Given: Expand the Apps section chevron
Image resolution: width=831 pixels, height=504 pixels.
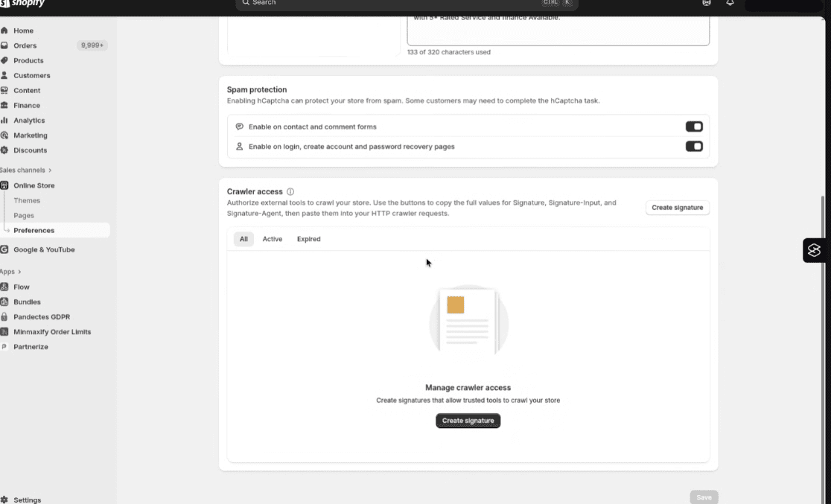Looking at the screenshot, I should [x=19, y=272].
